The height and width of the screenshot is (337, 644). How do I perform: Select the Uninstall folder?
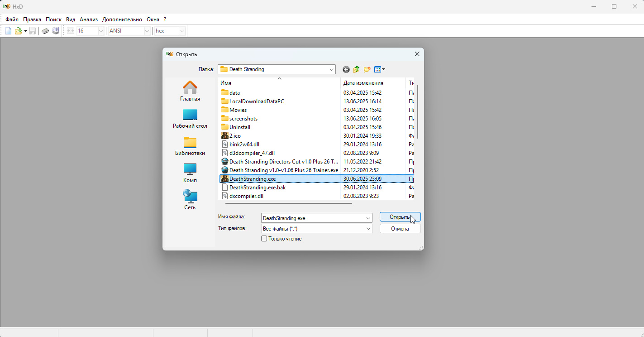(x=236, y=127)
